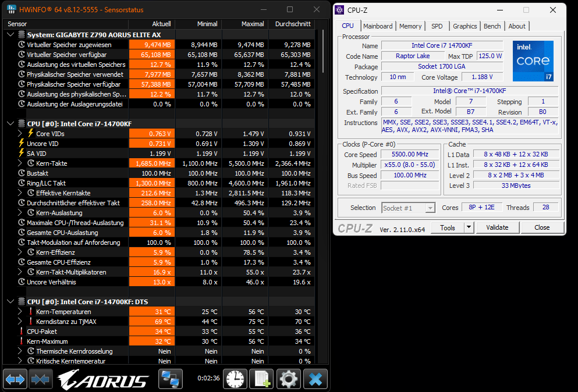Start logging with the sheet plus icon
The width and height of the screenshot is (578, 392).
click(262, 379)
